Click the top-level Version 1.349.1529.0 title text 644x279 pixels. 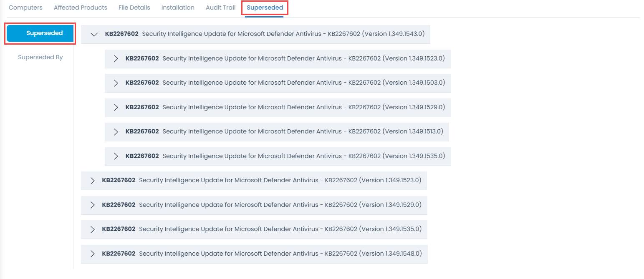tap(280, 205)
